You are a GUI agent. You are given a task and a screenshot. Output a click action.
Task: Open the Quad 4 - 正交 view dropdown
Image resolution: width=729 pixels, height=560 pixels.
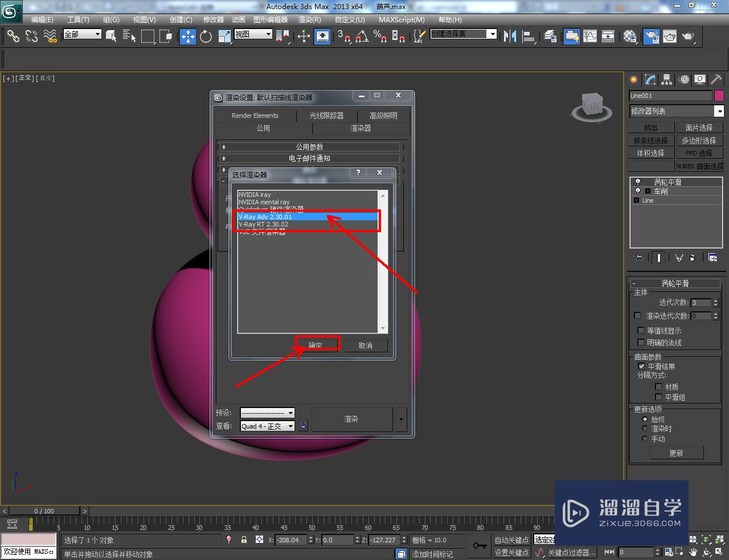click(267, 426)
